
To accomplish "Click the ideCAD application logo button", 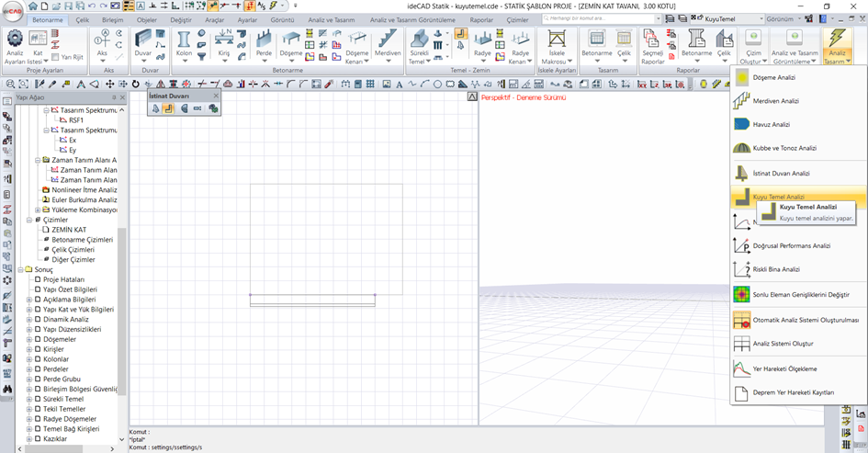I will (12, 10).
